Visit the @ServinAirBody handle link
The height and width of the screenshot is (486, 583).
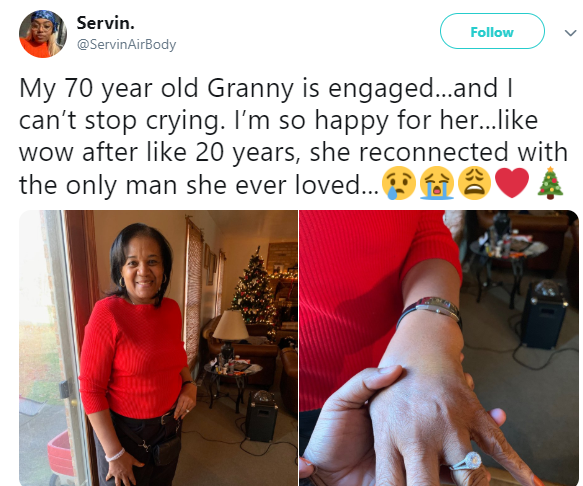pos(126,44)
